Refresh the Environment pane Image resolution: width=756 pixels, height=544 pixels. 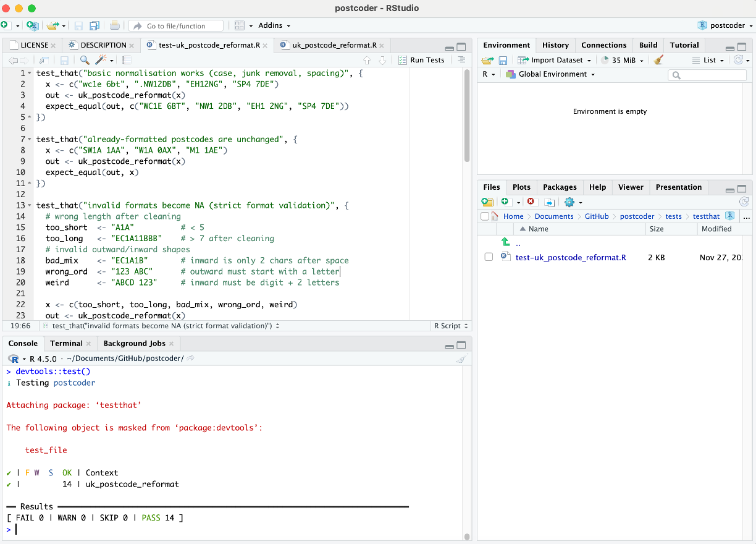(737, 60)
